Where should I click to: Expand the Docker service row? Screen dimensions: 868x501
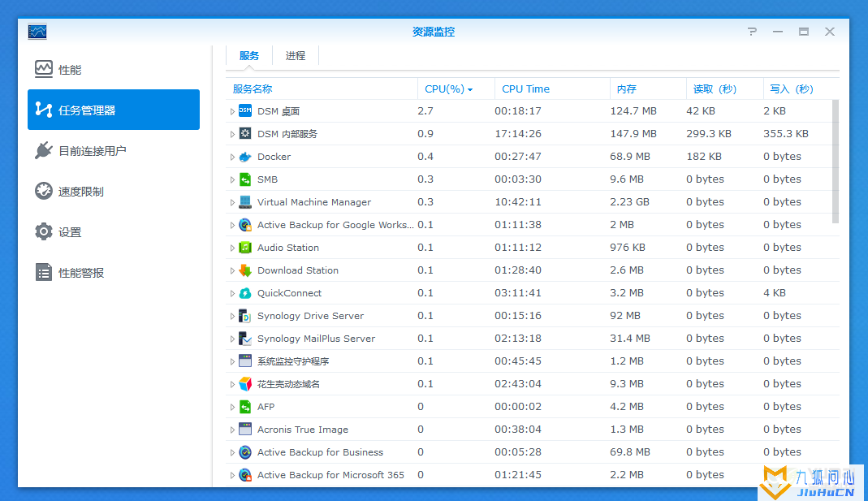click(232, 157)
